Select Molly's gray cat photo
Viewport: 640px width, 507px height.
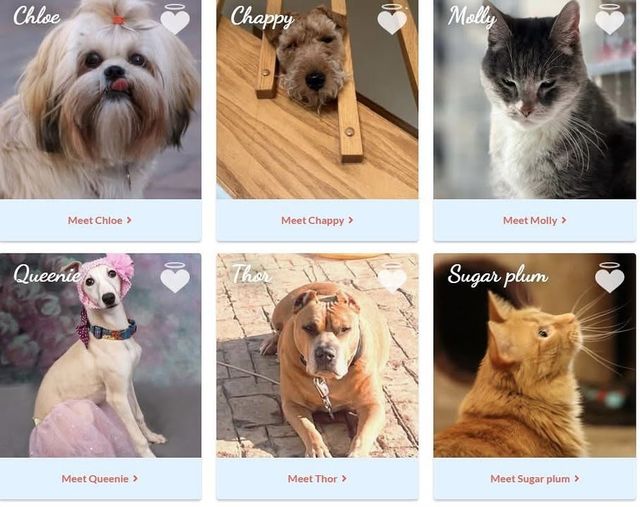click(535, 99)
